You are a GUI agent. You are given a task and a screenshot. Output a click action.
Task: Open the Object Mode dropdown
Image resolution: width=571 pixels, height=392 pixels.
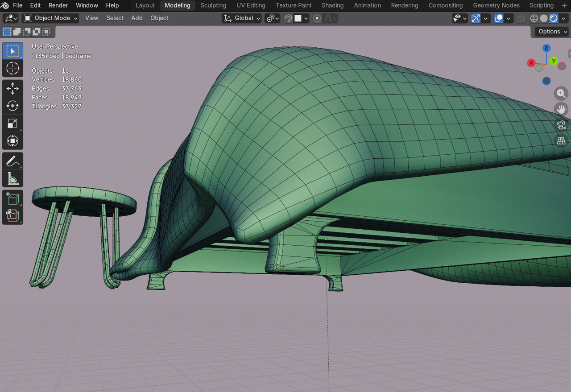[50, 18]
